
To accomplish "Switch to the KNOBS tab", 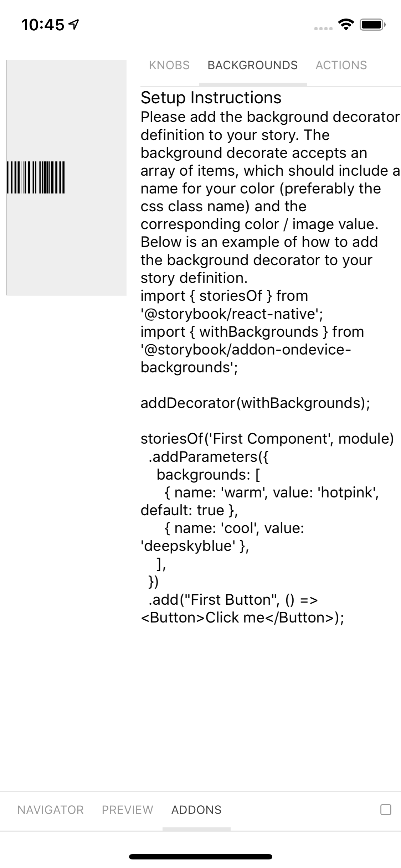I will click(x=169, y=65).
